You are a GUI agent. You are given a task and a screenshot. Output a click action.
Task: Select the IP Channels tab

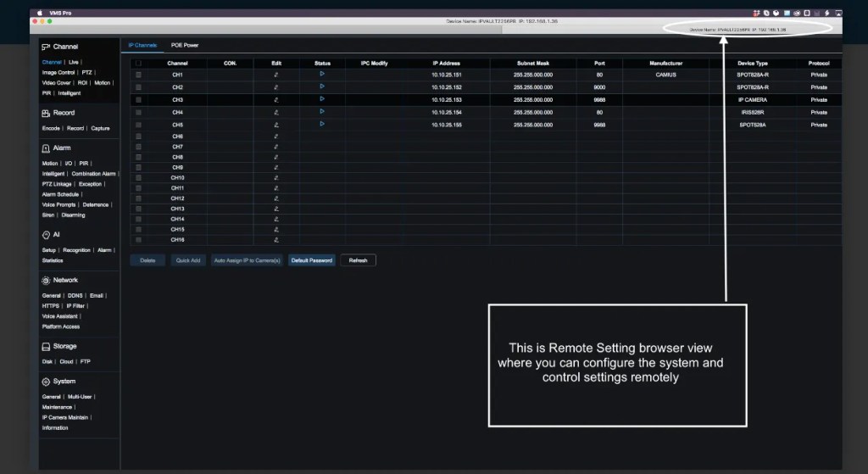point(142,45)
